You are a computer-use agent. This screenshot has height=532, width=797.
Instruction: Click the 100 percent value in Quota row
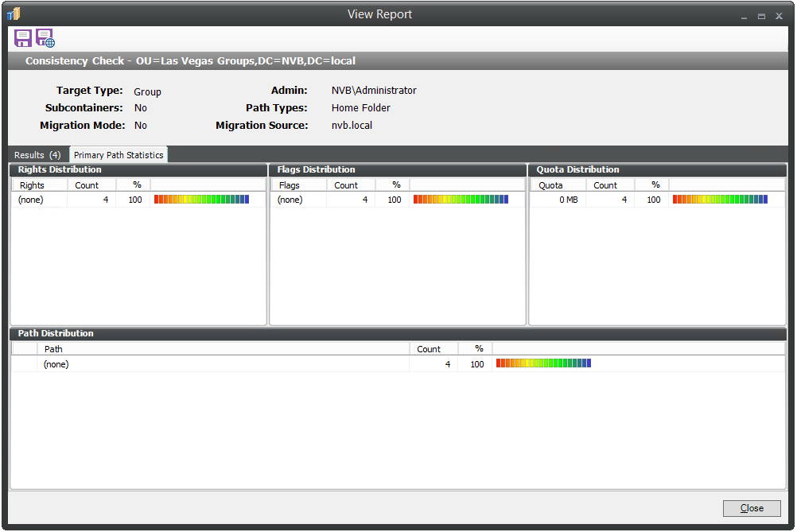(654, 200)
